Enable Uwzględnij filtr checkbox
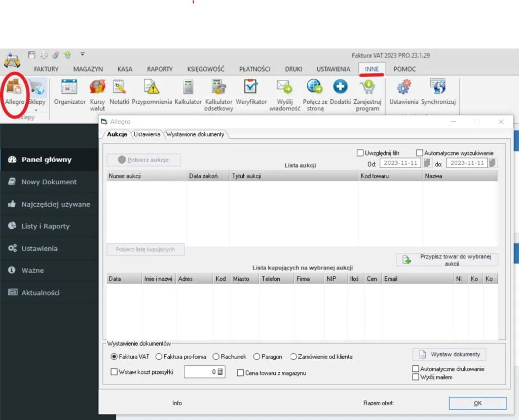 pyautogui.click(x=360, y=153)
